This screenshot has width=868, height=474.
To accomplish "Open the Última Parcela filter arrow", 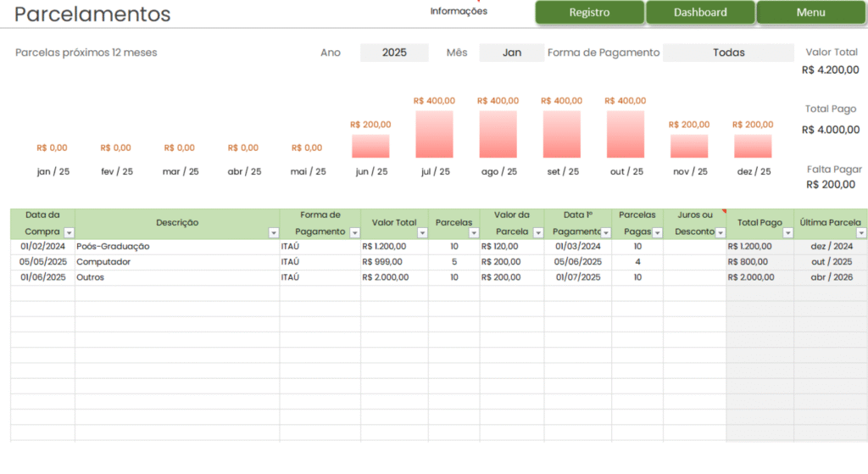I will click(x=861, y=232).
